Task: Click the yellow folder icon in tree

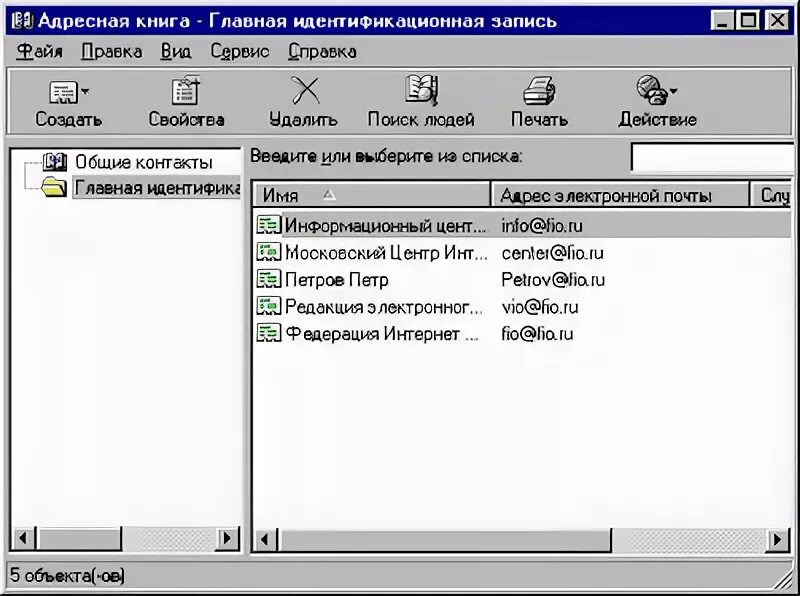Action: coord(54,187)
